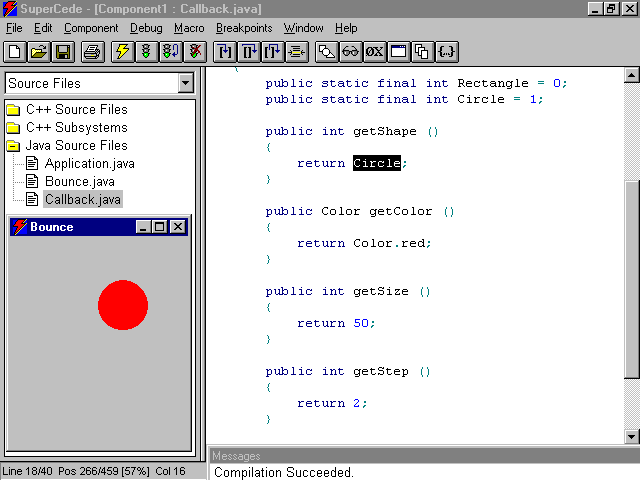Click the Col 16 status bar indicator
The image size is (640, 480).
point(170,471)
